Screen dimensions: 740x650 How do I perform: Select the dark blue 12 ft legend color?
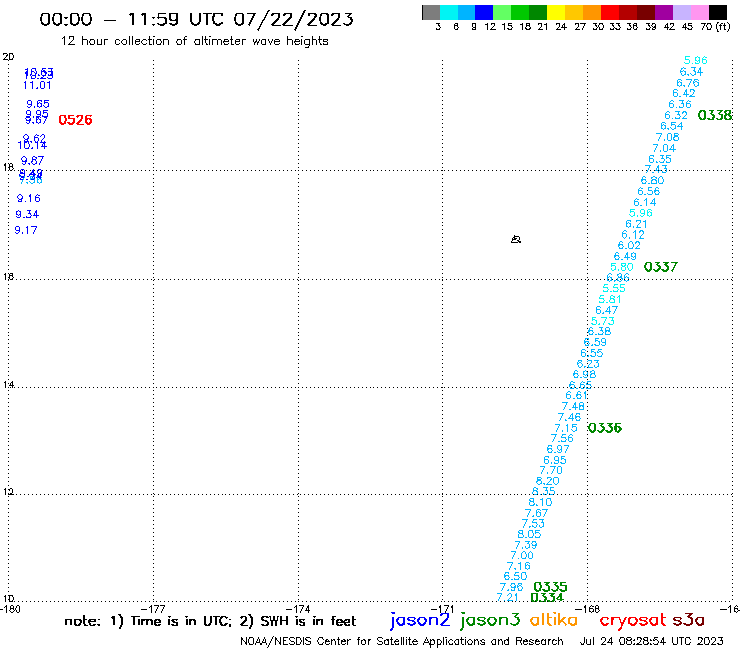(484, 12)
